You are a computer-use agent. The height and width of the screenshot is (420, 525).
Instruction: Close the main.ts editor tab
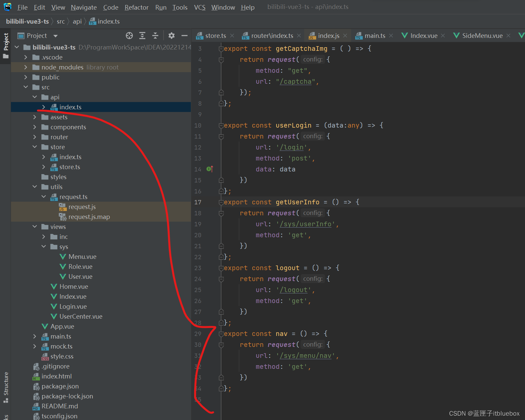(x=391, y=36)
